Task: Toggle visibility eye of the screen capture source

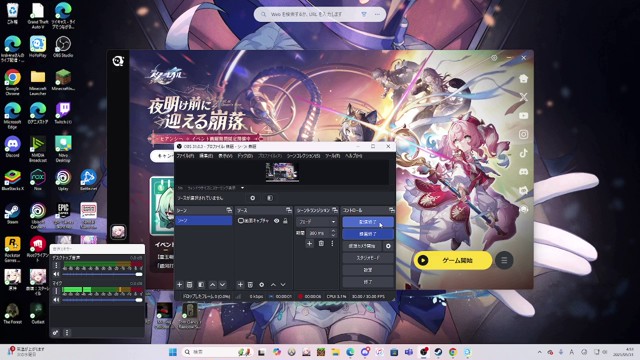Action: (x=276, y=221)
